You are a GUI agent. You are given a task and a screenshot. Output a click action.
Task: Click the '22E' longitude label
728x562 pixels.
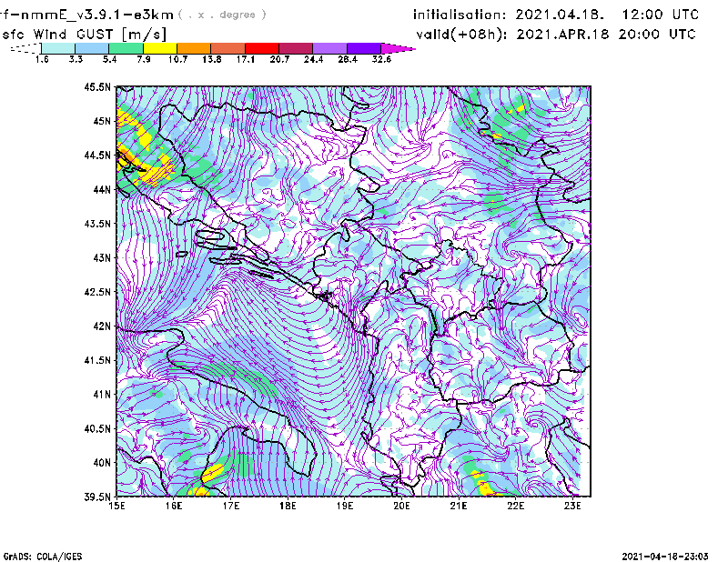click(x=516, y=506)
